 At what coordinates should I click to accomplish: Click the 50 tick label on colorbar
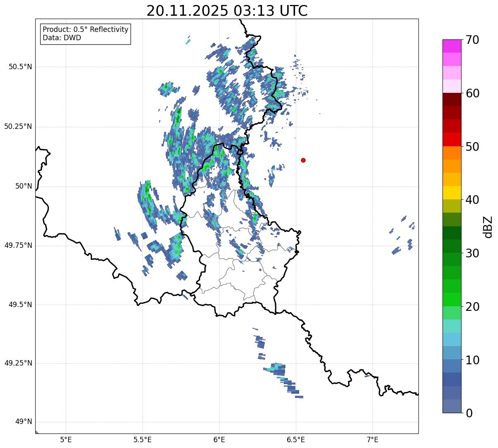coord(472,147)
